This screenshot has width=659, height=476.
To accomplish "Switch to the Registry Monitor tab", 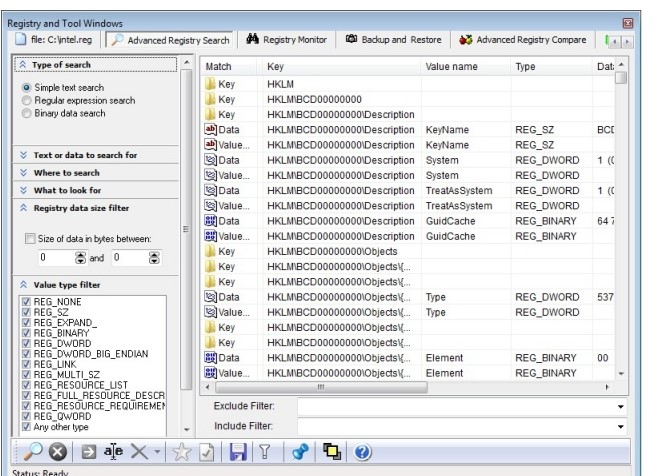I will 286,40.
